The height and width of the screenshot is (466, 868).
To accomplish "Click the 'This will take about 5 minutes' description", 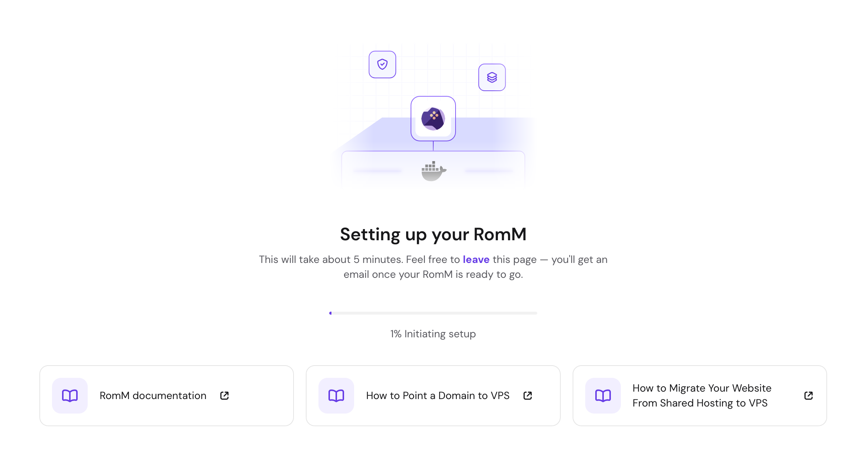I will click(433, 267).
